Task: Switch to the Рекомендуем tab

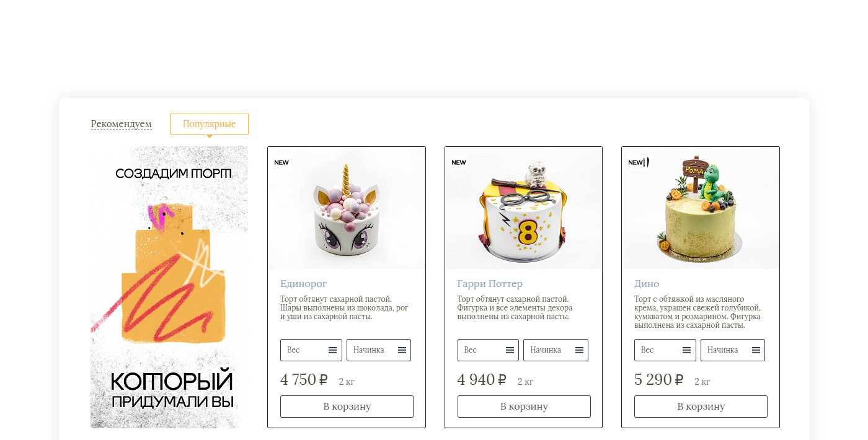Action: click(x=122, y=124)
